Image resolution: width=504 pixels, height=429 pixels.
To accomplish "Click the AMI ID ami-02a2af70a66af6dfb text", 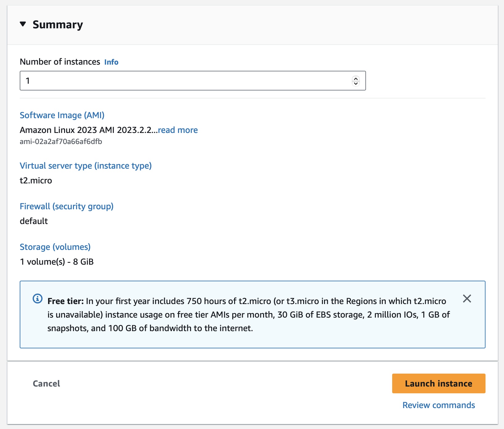I will 61,142.
